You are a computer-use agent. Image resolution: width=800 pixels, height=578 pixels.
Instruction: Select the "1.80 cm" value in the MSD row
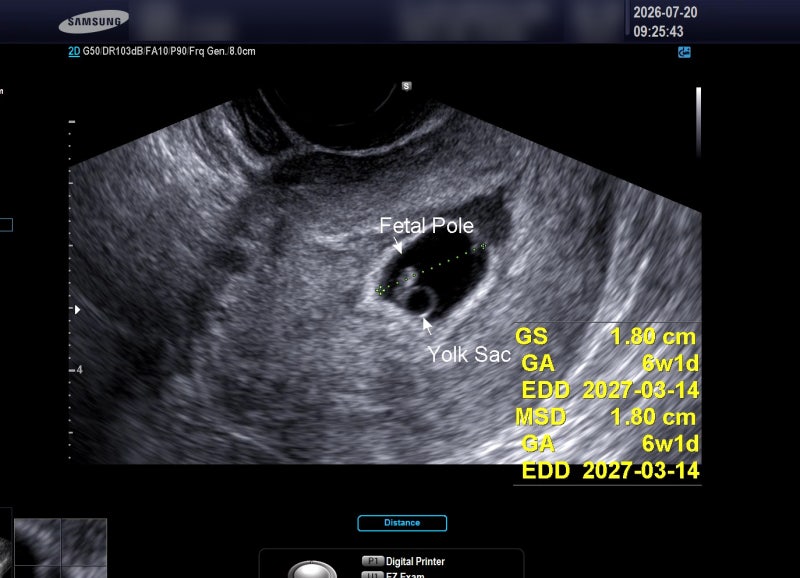pyautogui.click(x=653, y=417)
